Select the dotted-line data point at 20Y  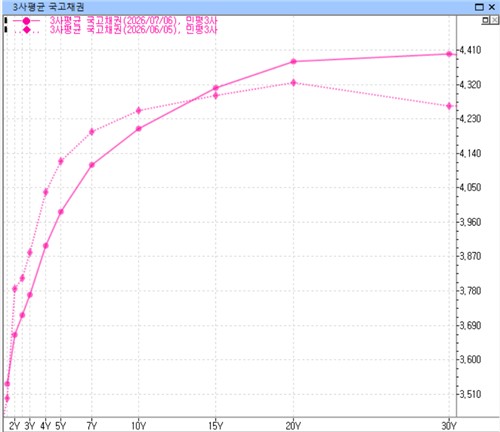[x=293, y=82]
